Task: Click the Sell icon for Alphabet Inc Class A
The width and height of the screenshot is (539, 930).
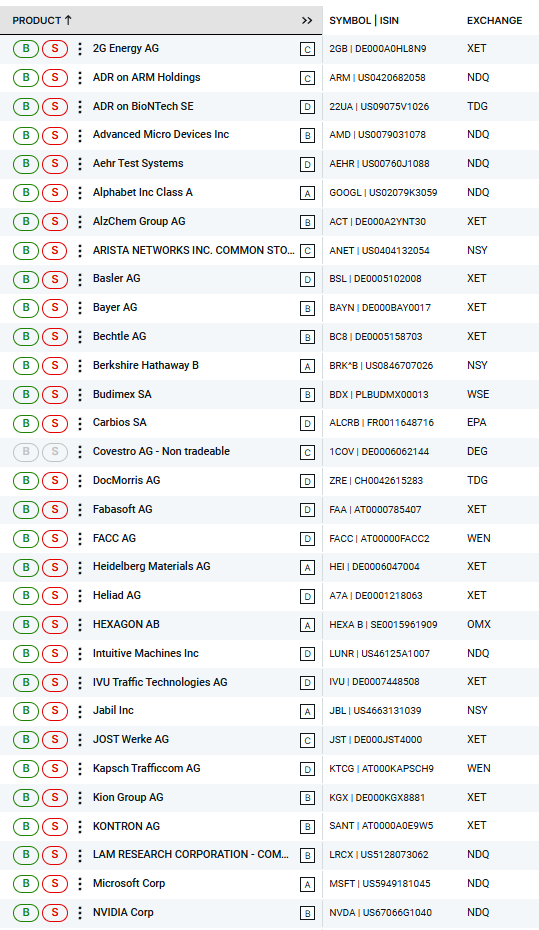Action: [x=55, y=193]
